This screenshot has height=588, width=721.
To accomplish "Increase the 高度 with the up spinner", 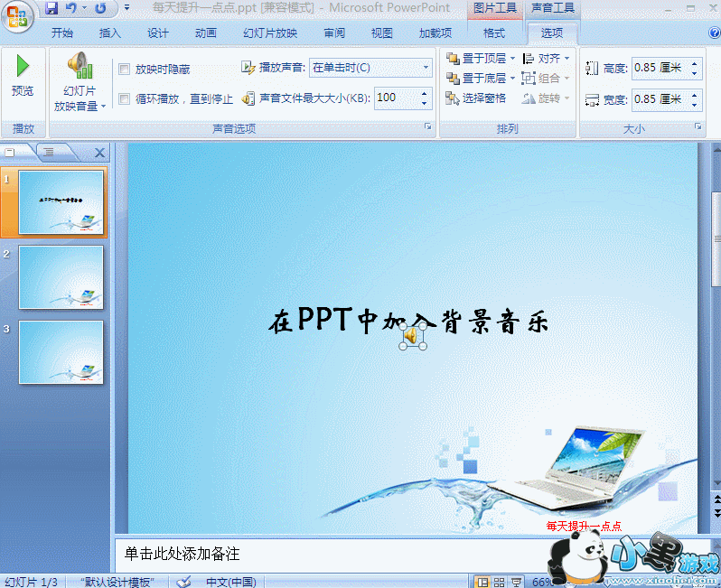I will coord(694,64).
